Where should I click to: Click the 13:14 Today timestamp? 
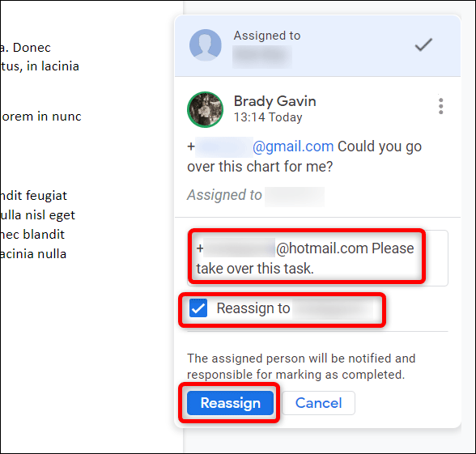268,117
